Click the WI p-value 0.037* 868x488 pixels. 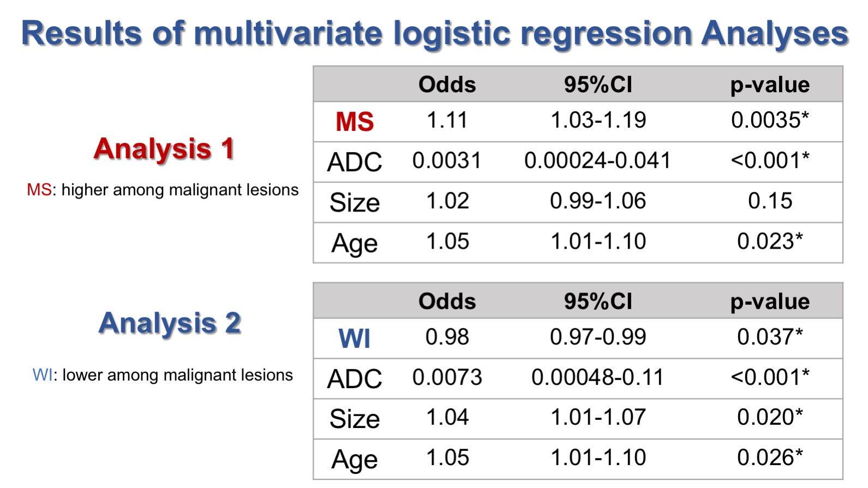(x=770, y=337)
